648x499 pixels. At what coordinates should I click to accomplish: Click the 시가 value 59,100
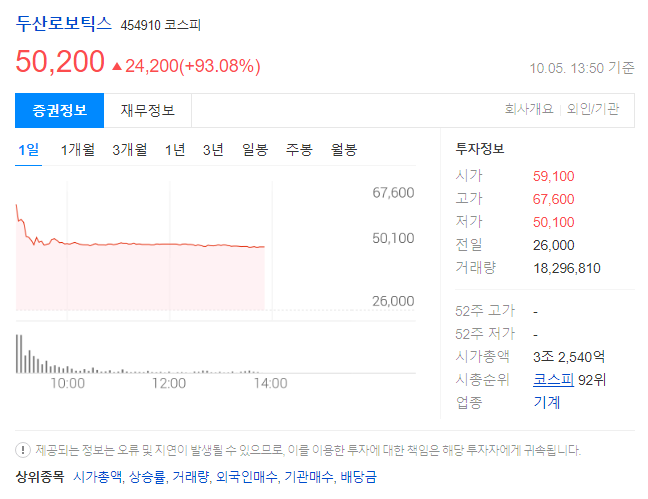tap(553, 177)
